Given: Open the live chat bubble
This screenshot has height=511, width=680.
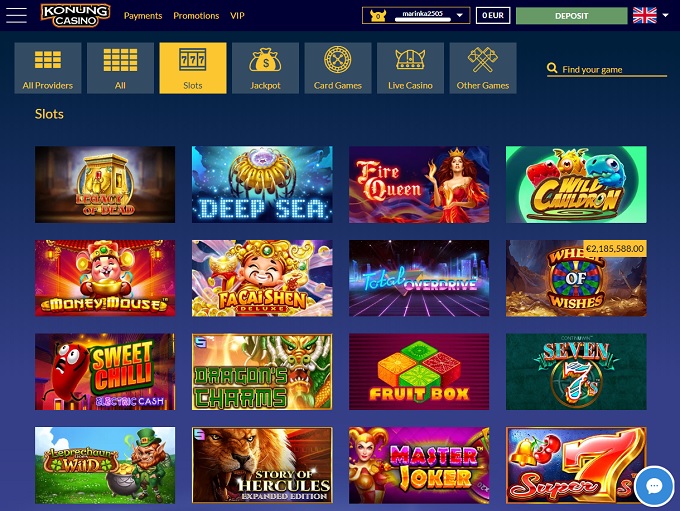Looking at the screenshot, I should pyautogui.click(x=654, y=486).
